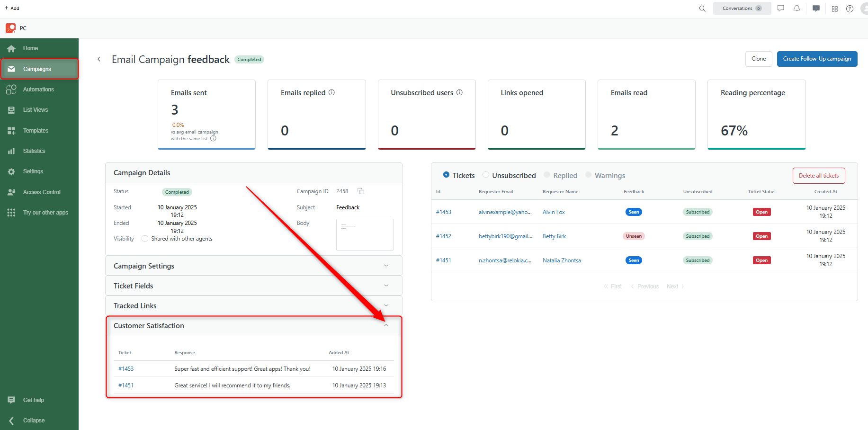Click the List Views icon in sidebar
This screenshot has width=868, height=430.
11,110
